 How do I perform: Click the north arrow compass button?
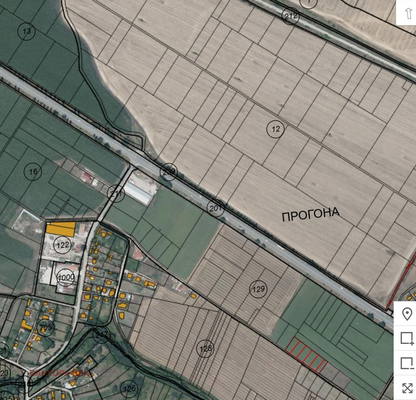[408, 13]
